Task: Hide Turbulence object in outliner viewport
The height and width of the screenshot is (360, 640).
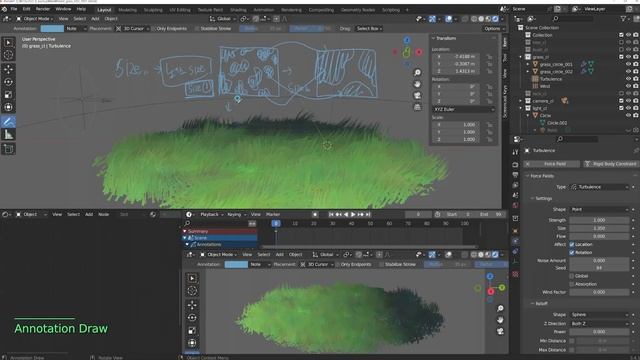Action: click(629, 79)
